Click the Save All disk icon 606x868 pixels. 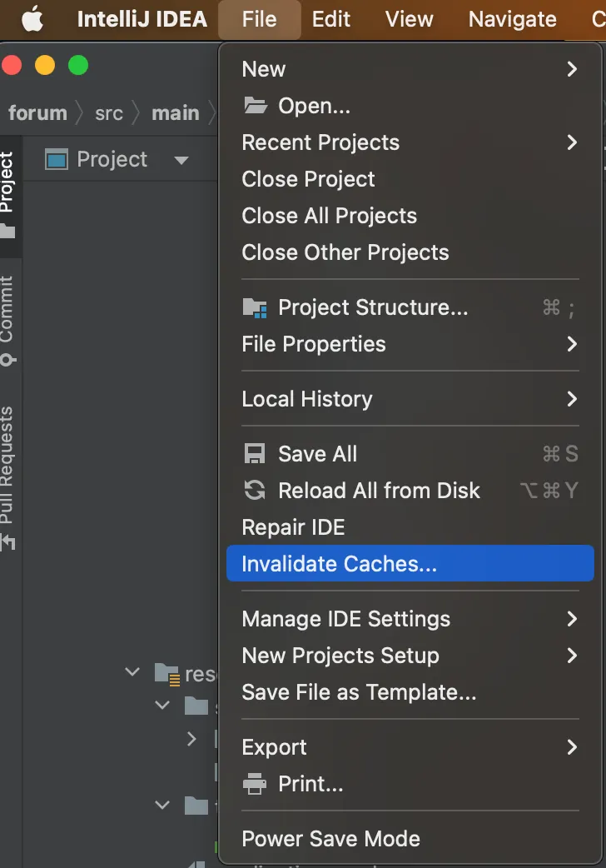pos(254,454)
